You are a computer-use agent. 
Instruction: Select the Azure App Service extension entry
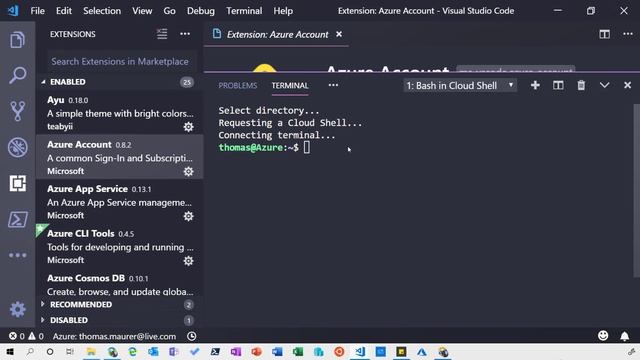(120, 202)
